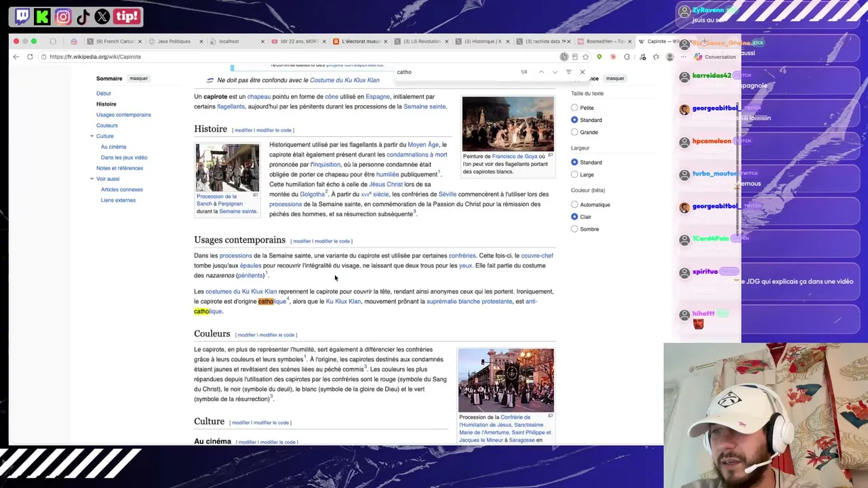Select Standard text size
The width and height of the screenshot is (868, 488).
574,120
